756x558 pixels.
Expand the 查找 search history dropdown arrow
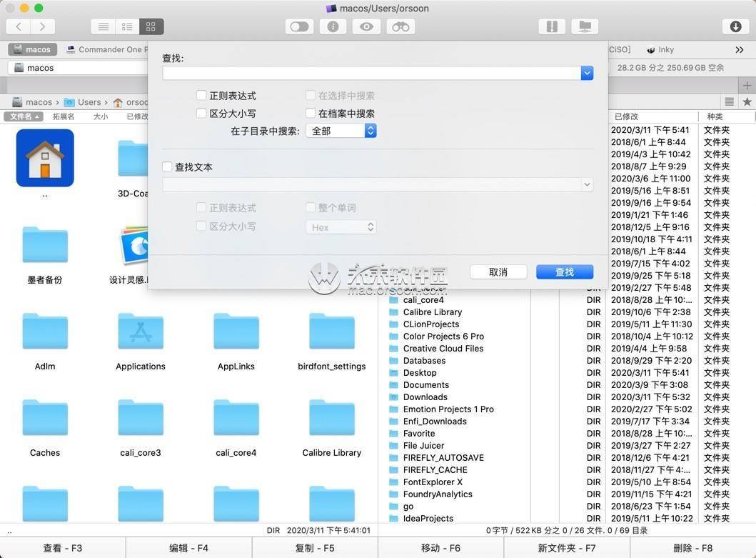click(x=587, y=73)
